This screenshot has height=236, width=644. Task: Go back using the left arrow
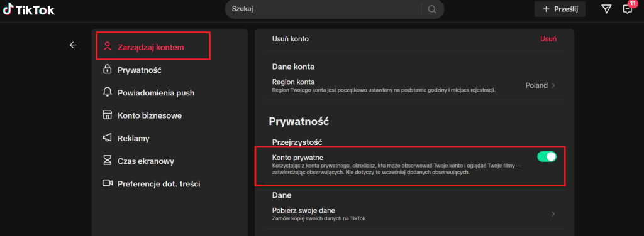coord(73,45)
